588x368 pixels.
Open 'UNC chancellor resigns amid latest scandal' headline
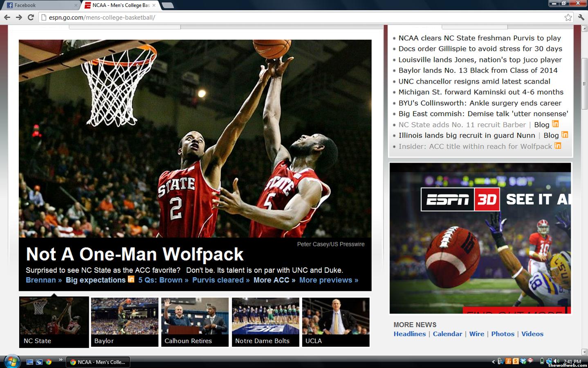[x=474, y=81]
